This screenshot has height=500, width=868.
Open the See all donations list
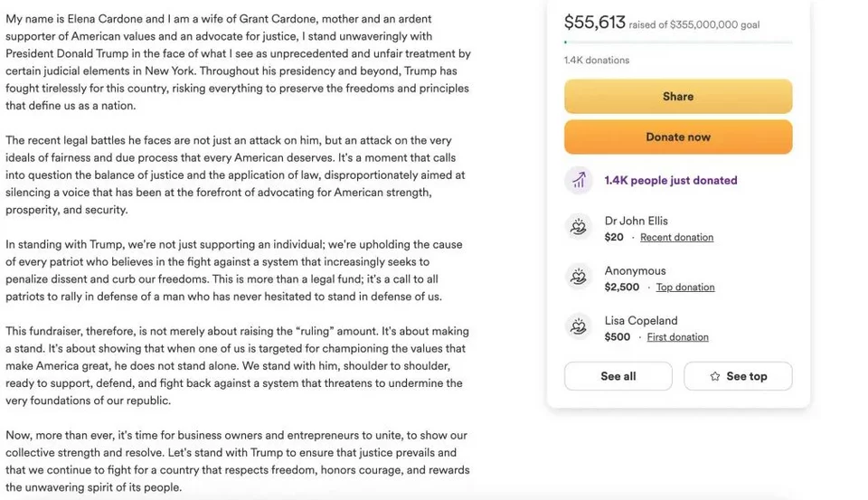click(x=618, y=376)
